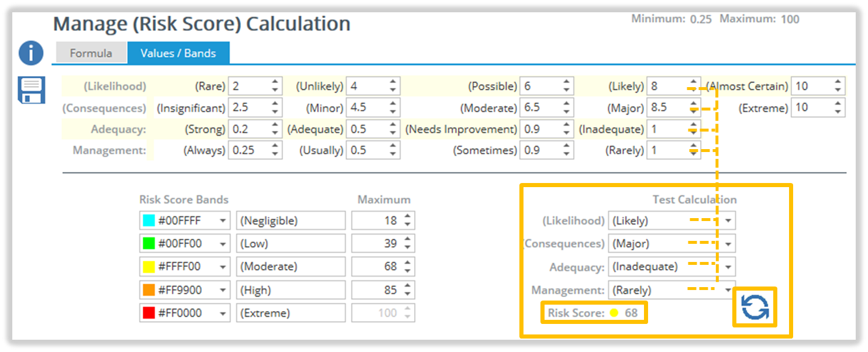Click the Minimum 0.25 value text

pos(701,19)
